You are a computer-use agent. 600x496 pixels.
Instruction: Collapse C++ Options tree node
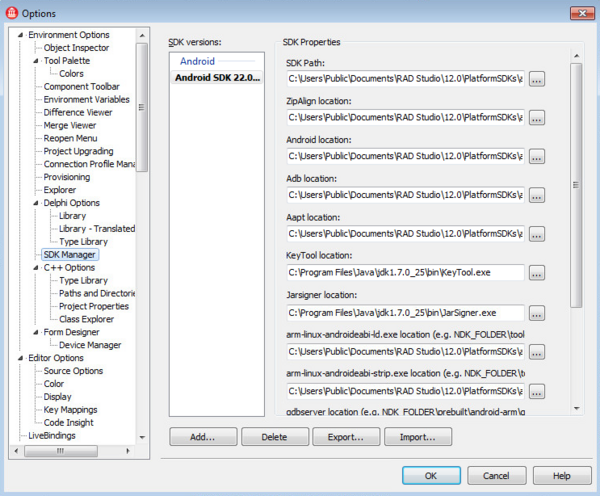pos(36,268)
